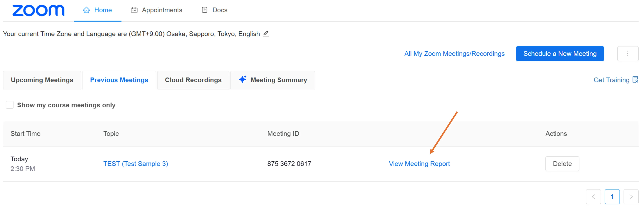
Task: Click the Get Training certificate icon
Action: point(635,80)
